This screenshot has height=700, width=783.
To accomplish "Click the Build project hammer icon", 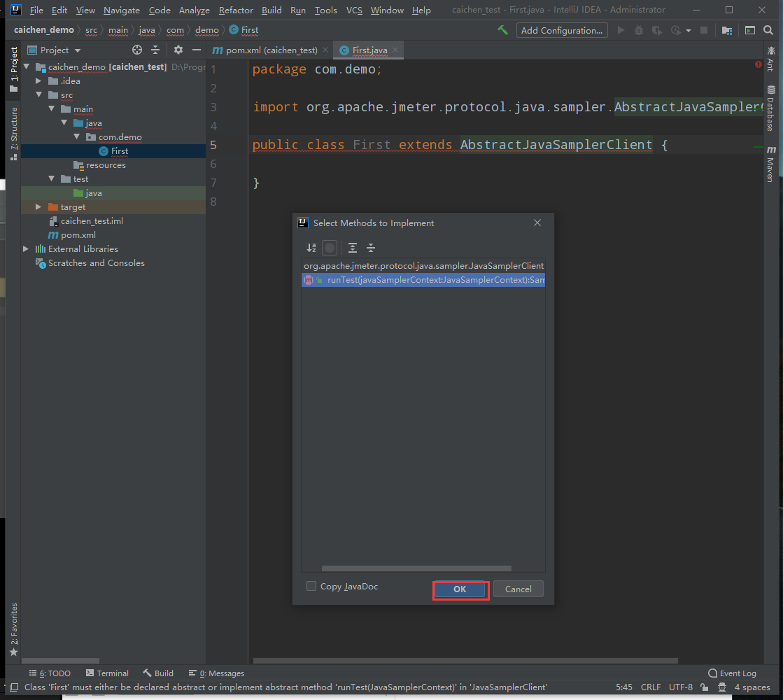I will [x=502, y=30].
